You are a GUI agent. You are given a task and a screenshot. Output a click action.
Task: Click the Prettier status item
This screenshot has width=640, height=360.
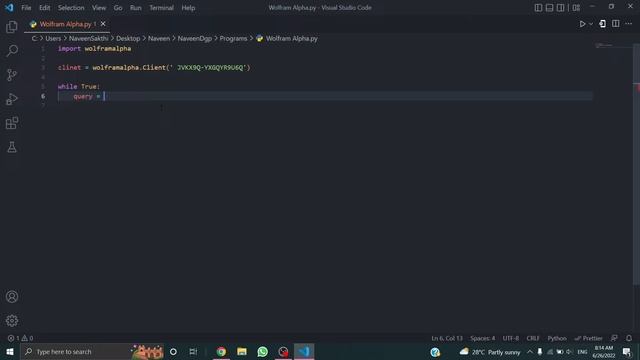pyautogui.click(x=589, y=338)
